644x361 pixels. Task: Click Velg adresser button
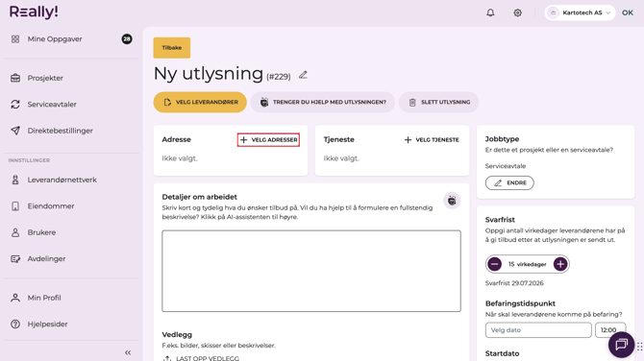(268, 139)
